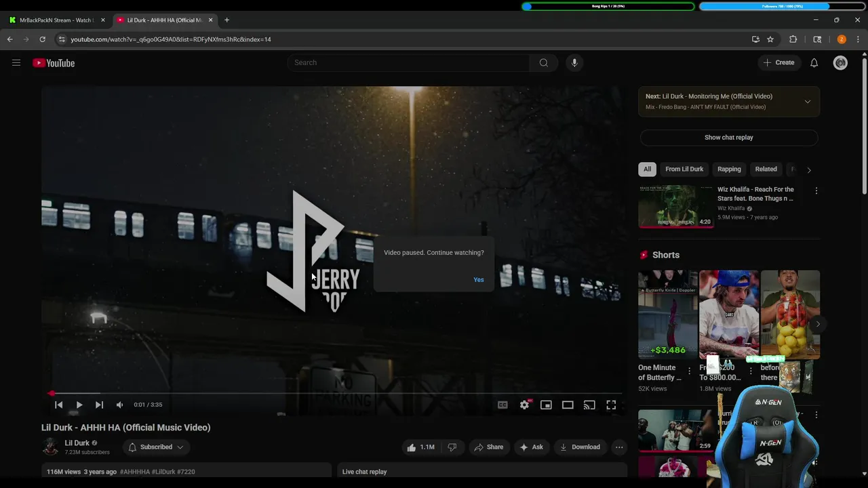The height and width of the screenshot is (488, 868).
Task: Visit the Lil Durk channel name
Action: tap(77, 443)
